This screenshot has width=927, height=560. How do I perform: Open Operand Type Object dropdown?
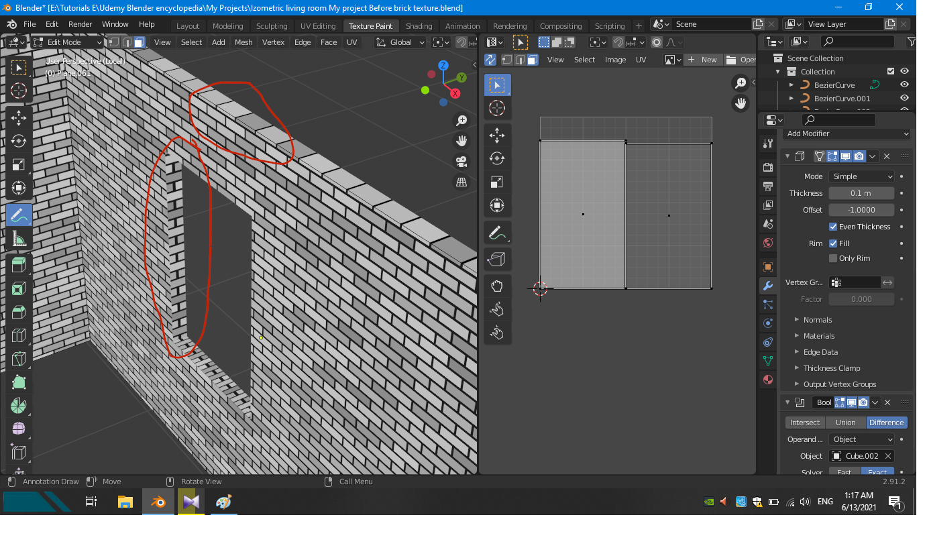pyautogui.click(x=862, y=439)
